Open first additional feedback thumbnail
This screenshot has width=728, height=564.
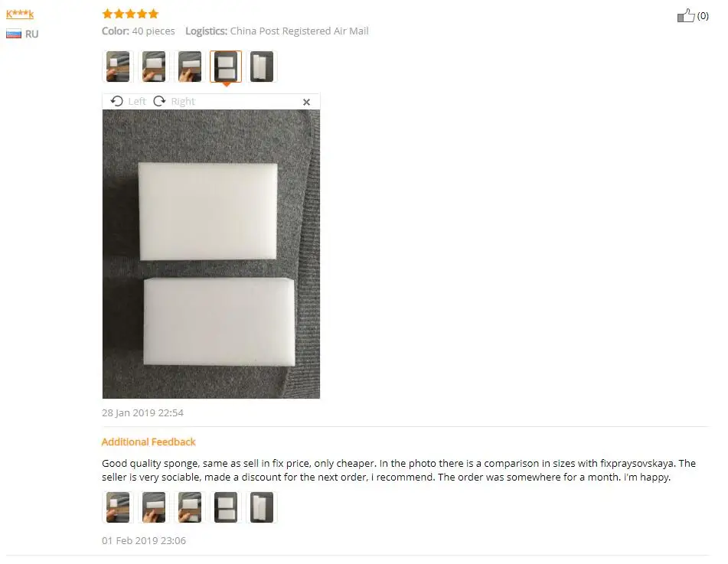tap(118, 507)
